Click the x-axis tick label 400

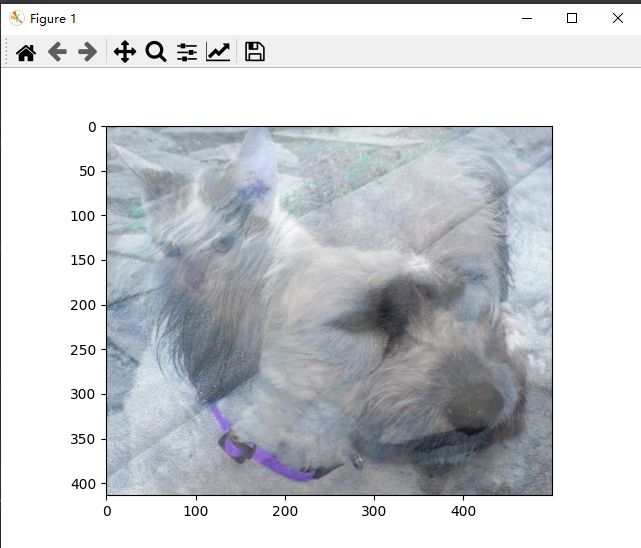click(463, 511)
